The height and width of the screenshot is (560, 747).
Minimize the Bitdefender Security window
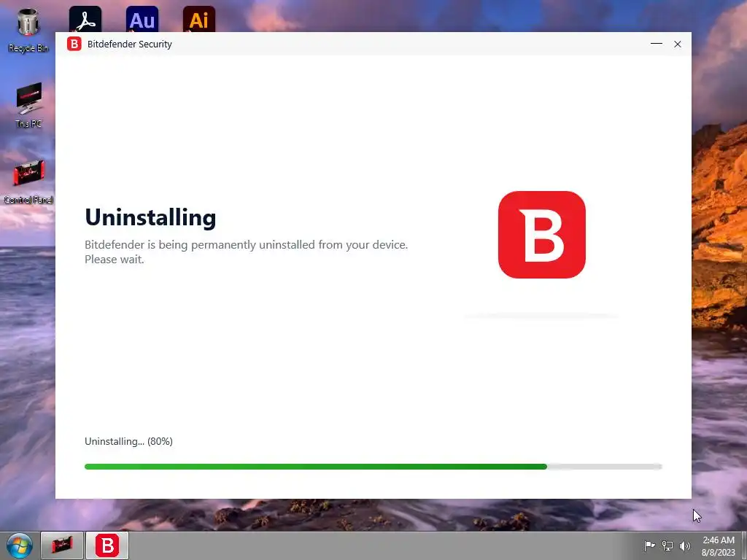(x=657, y=44)
